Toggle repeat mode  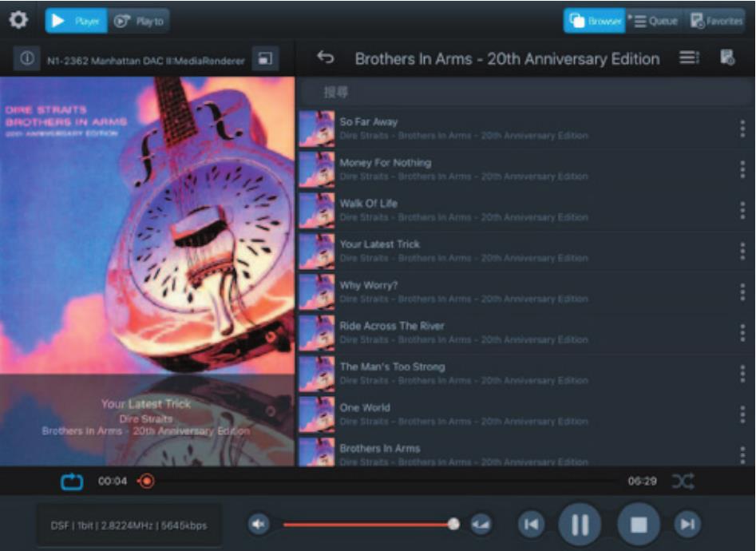(x=72, y=482)
